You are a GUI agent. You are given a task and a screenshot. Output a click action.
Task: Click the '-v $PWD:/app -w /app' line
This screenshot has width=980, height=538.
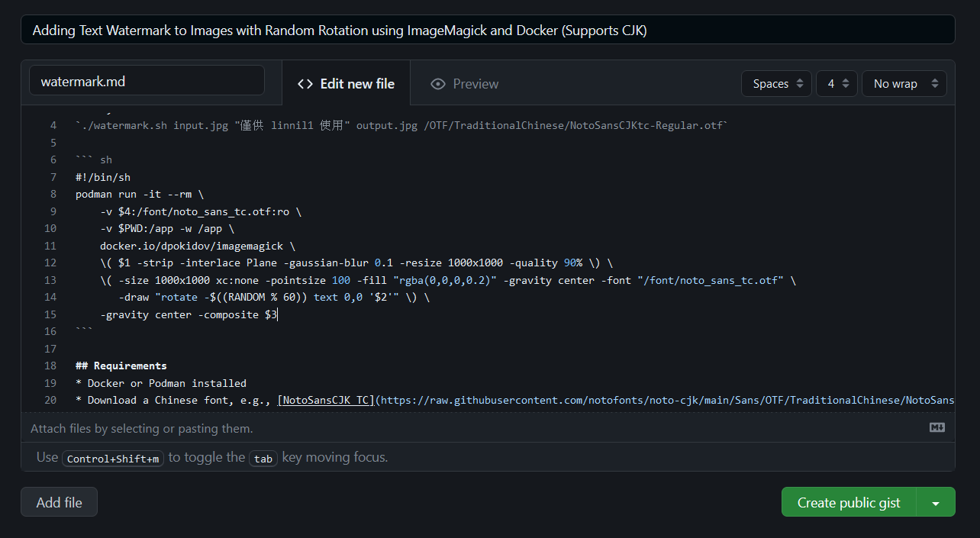click(167, 228)
